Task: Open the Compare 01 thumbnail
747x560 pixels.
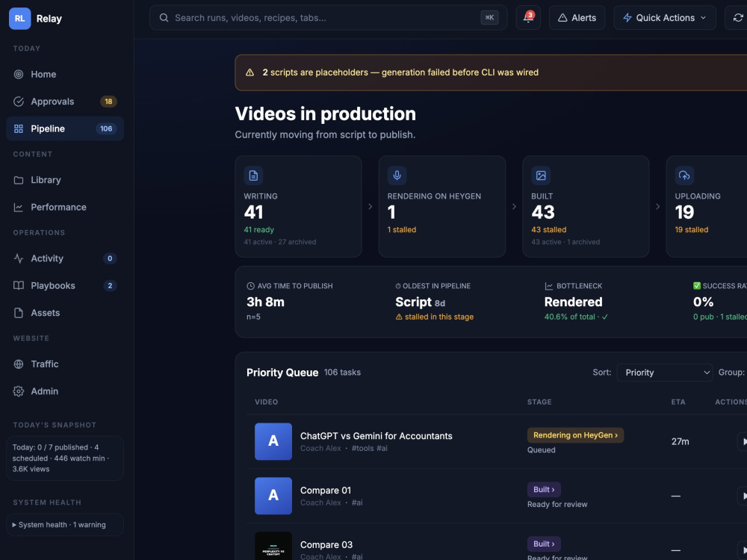Action: click(x=273, y=496)
